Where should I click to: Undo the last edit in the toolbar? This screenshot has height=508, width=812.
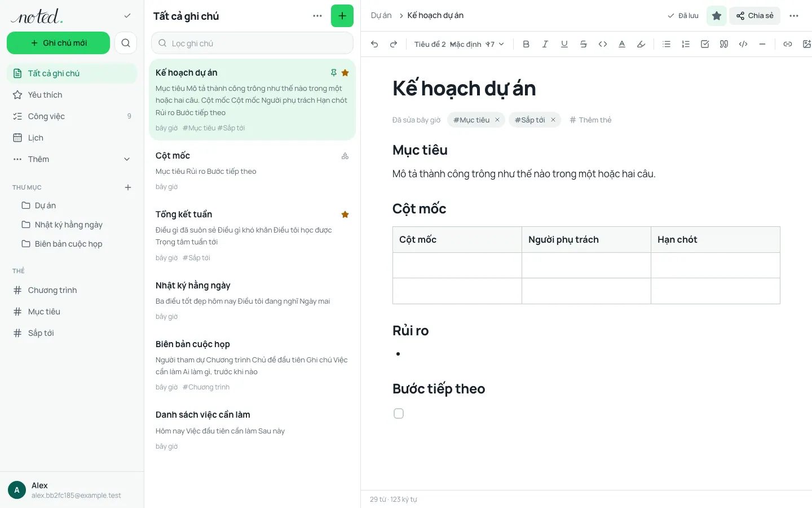[374, 44]
